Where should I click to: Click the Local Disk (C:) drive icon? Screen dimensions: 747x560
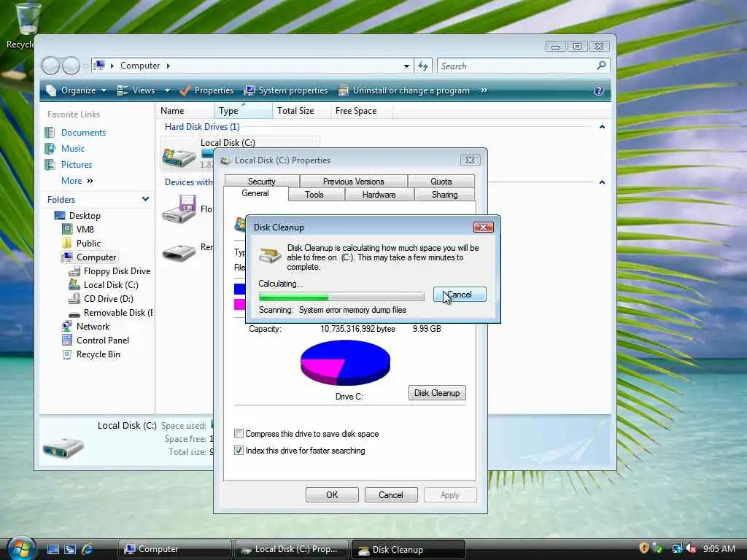click(x=179, y=156)
